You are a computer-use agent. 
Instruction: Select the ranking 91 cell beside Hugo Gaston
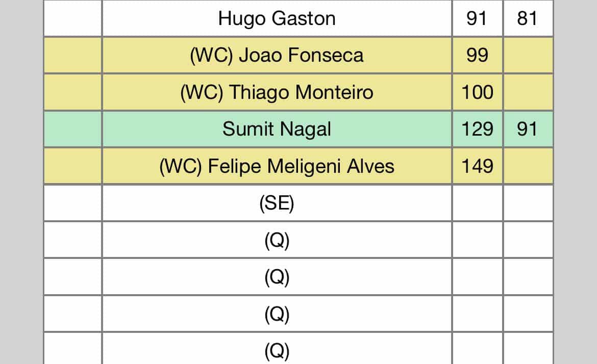tap(478, 18)
